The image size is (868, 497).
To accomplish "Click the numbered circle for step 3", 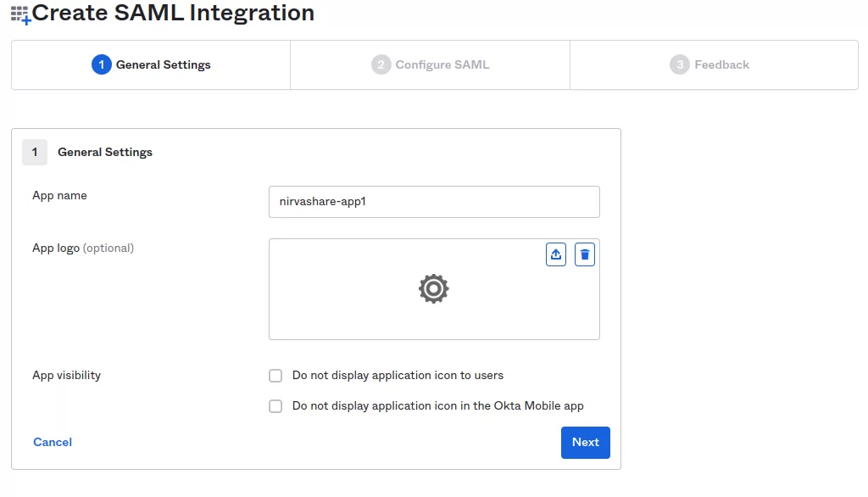I will [x=680, y=64].
